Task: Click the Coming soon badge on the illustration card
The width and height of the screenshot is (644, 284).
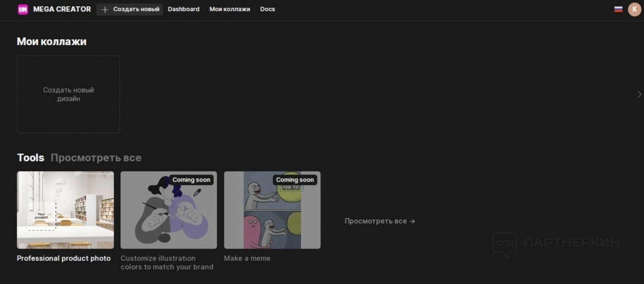Action: pyautogui.click(x=191, y=180)
